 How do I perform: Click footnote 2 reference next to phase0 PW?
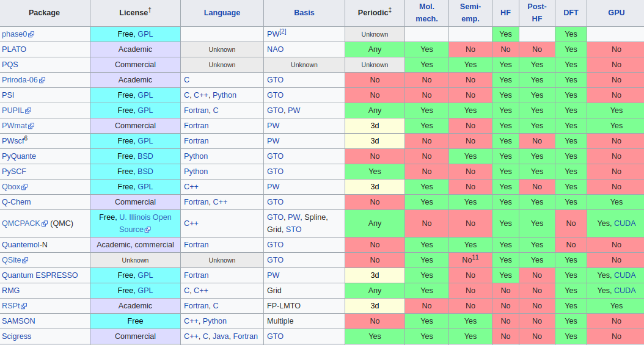(283, 32)
